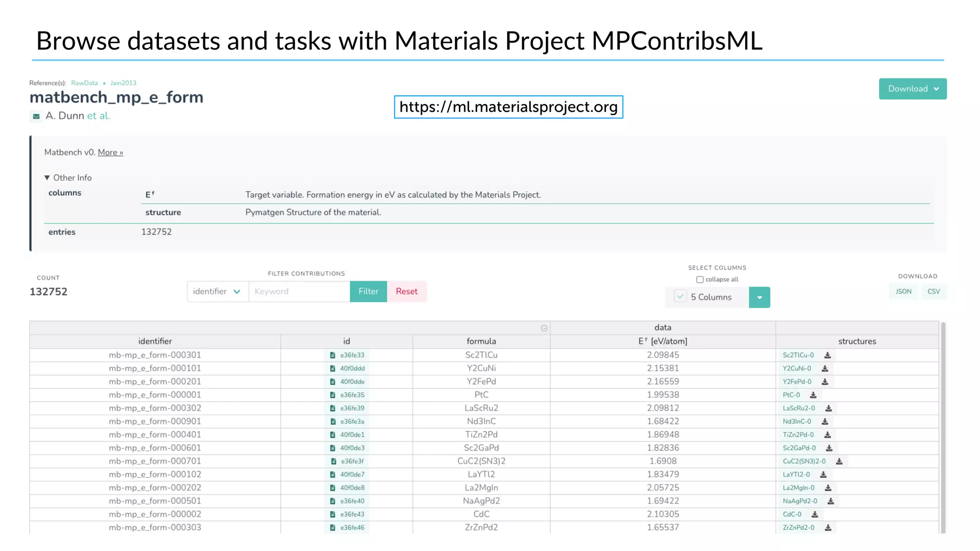Image resolution: width=980 pixels, height=551 pixels.
Task: Click the Eᶠ [eV/atom] column header
Action: (663, 342)
